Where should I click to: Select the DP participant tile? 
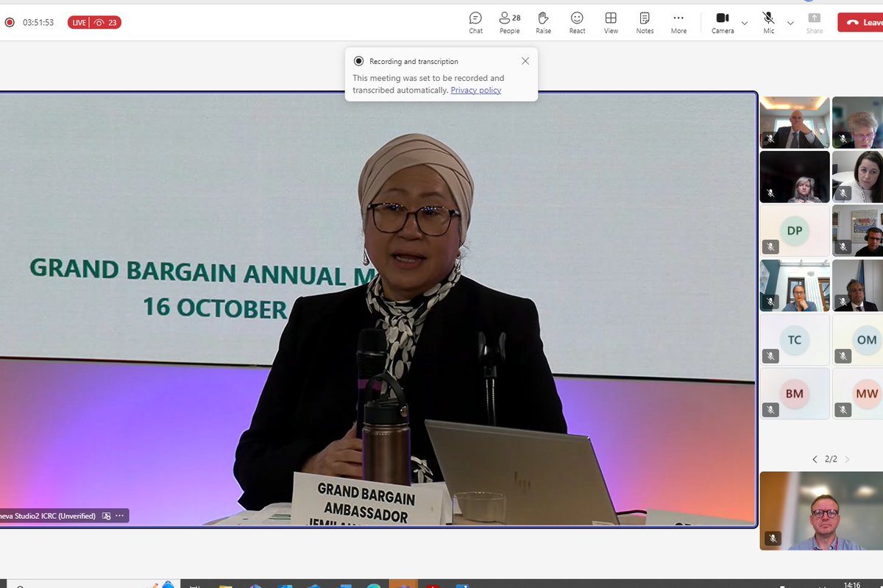pos(795,230)
